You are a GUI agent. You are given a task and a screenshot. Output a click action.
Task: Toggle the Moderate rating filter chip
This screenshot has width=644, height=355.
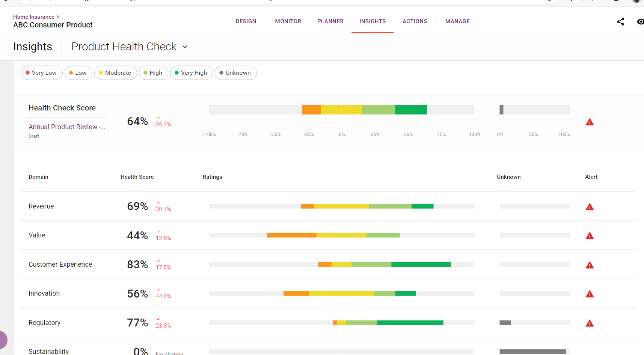115,73
